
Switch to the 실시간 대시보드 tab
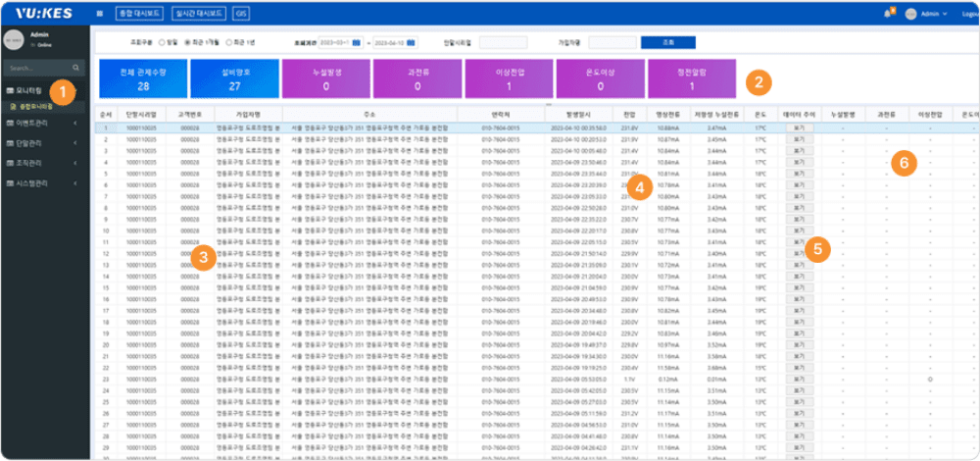[x=200, y=14]
